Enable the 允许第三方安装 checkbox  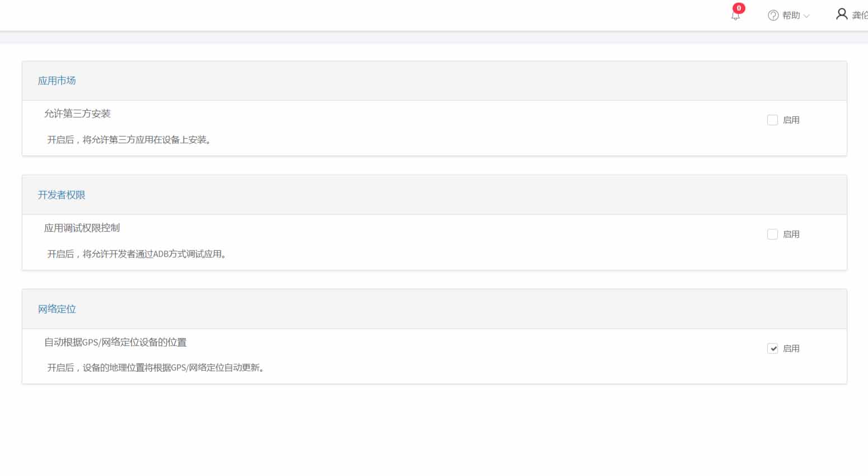[x=772, y=120]
